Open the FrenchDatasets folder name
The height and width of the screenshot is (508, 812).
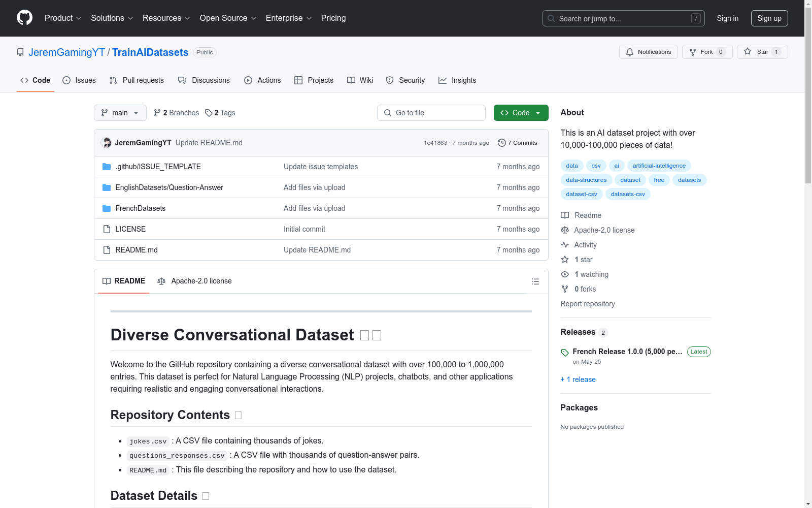tap(141, 208)
